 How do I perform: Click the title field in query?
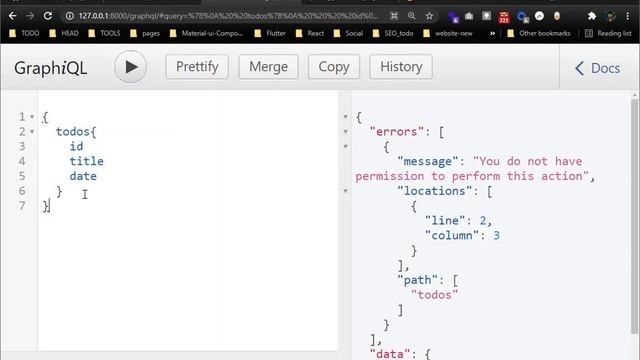click(x=87, y=161)
